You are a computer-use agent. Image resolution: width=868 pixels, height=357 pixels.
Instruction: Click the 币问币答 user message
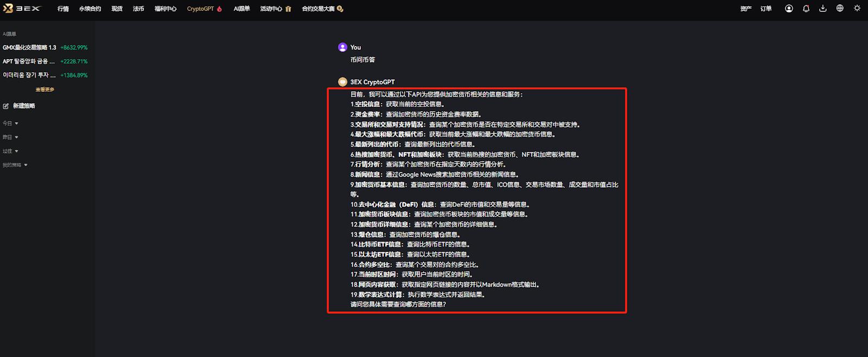[x=363, y=60]
